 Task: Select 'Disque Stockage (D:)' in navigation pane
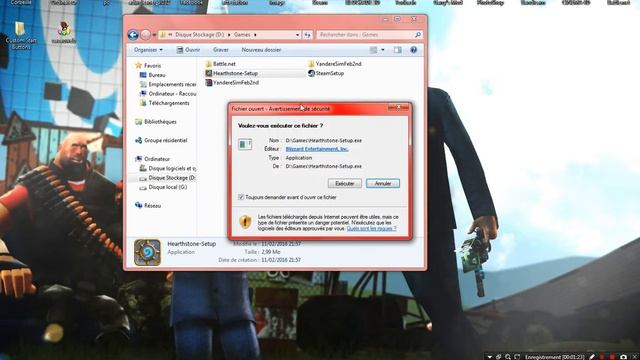click(x=172, y=178)
